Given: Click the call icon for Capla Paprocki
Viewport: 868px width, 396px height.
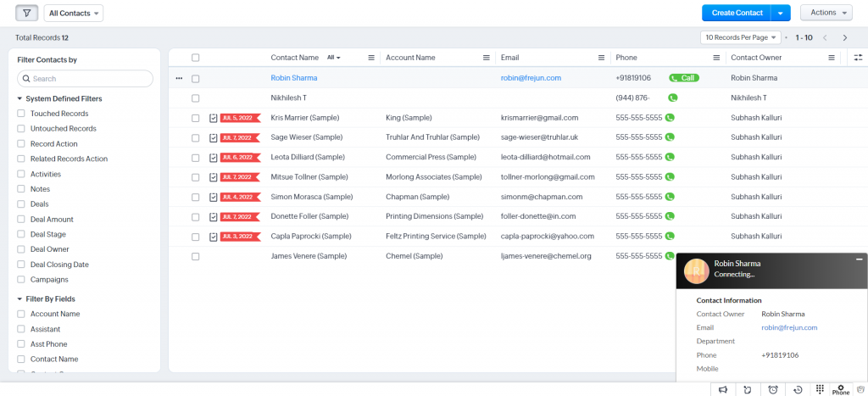Looking at the screenshot, I should [x=670, y=237].
